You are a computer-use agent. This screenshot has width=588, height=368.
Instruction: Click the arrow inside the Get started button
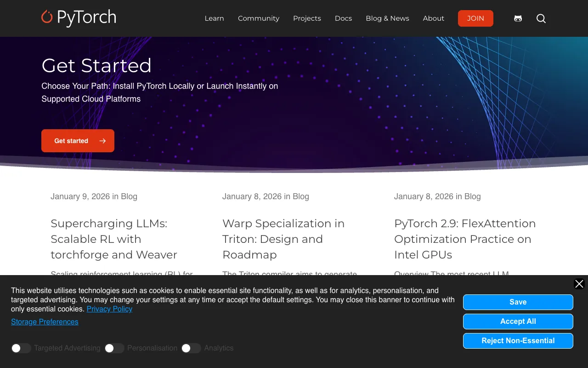(x=102, y=141)
